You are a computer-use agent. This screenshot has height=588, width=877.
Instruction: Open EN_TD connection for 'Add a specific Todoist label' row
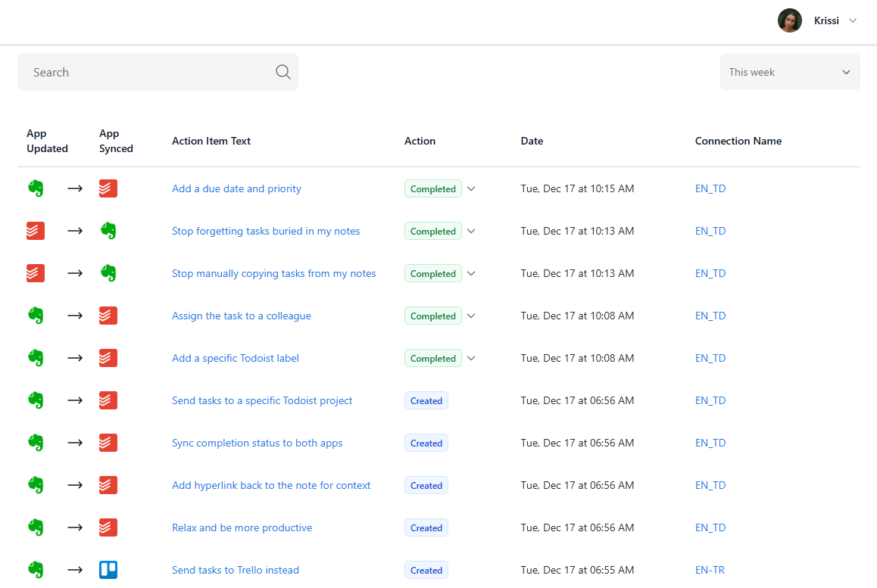710,358
